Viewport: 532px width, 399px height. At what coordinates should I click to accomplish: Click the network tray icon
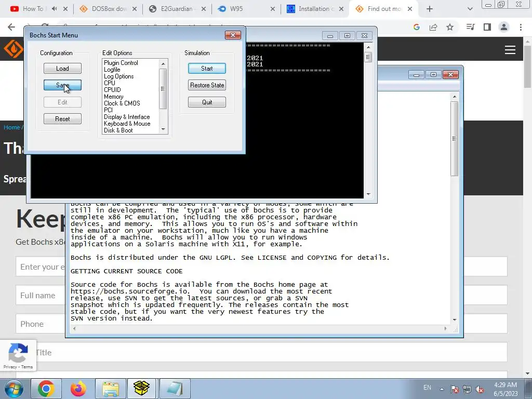467,389
